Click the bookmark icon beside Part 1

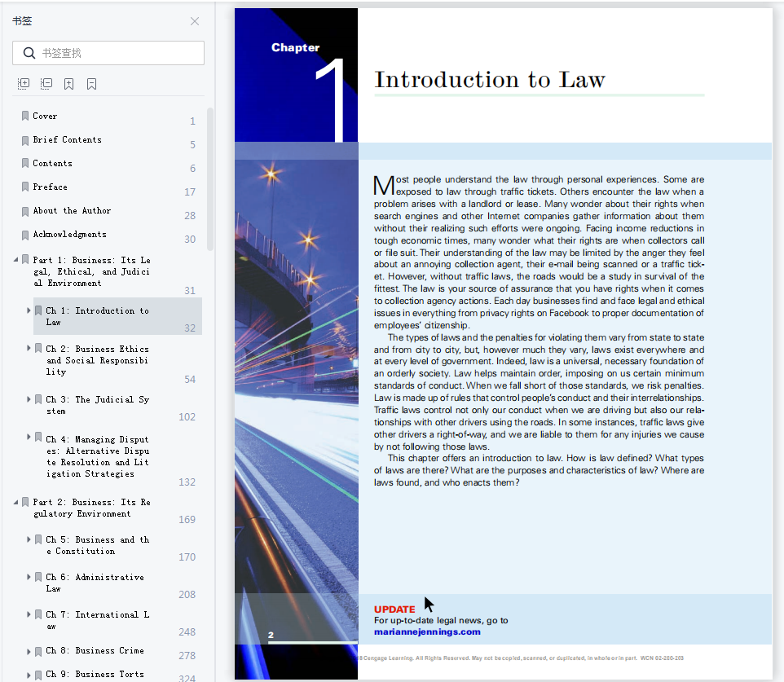25,260
